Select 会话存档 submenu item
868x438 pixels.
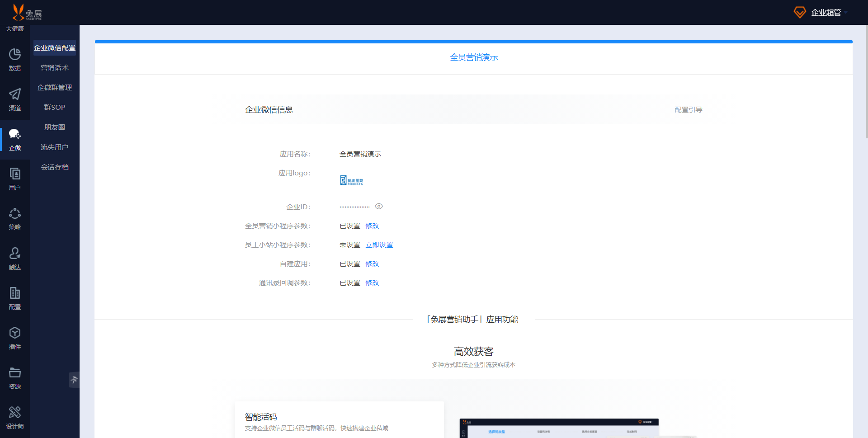pos(55,167)
